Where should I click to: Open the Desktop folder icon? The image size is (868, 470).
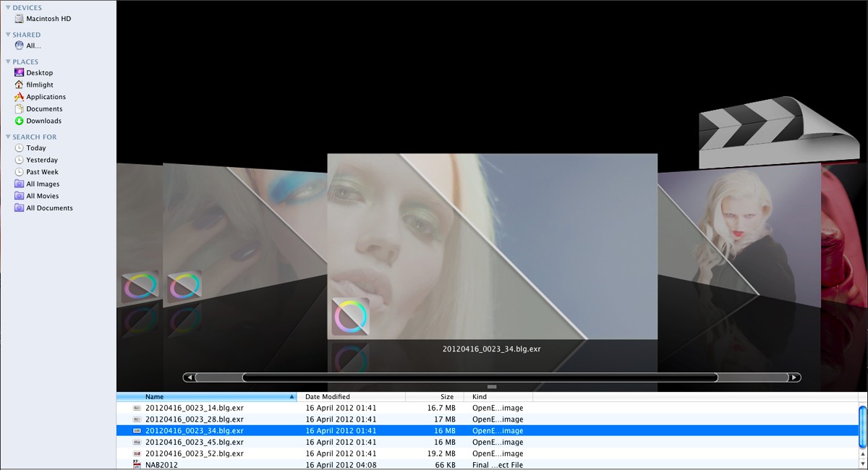point(19,72)
